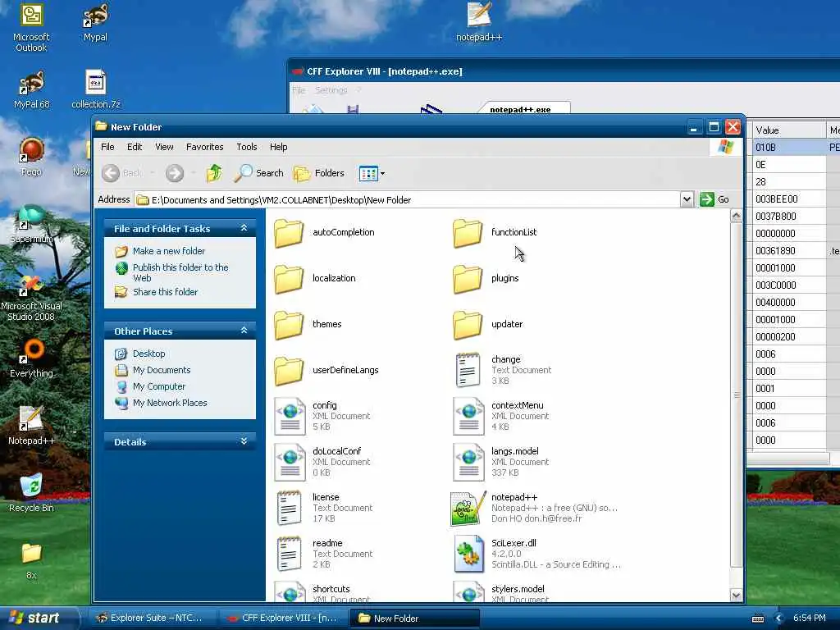Select the Mypal desktop shortcut
The height and width of the screenshot is (630, 840).
[x=95, y=23]
